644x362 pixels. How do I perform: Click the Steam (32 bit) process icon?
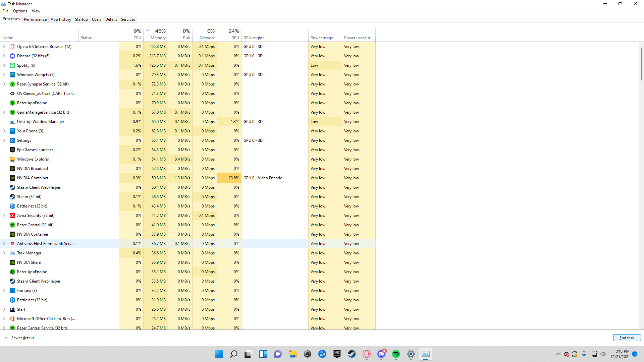[12, 197]
